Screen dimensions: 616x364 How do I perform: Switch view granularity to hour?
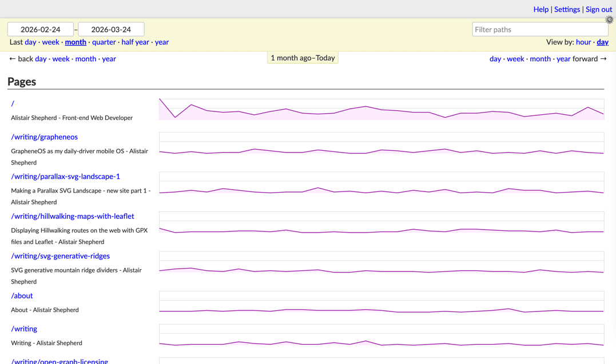tap(583, 42)
